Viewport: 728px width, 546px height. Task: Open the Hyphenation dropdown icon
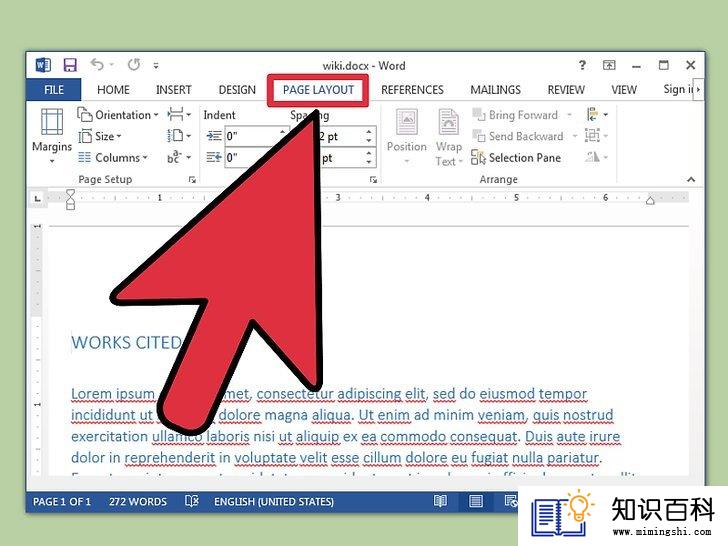pos(179,157)
